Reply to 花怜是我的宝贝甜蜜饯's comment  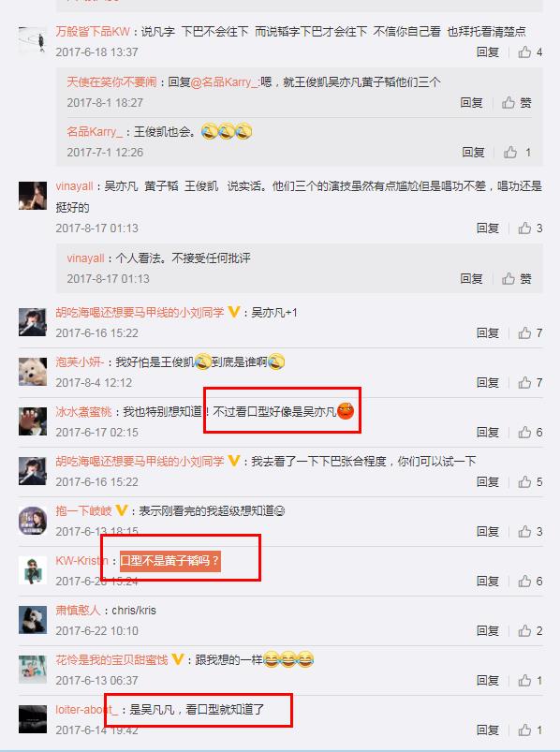tap(488, 681)
